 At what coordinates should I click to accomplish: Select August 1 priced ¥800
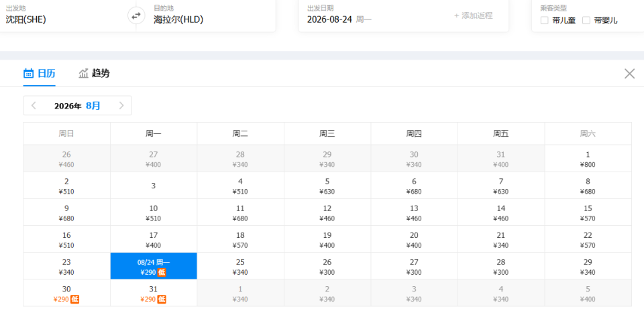click(x=588, y=158)
